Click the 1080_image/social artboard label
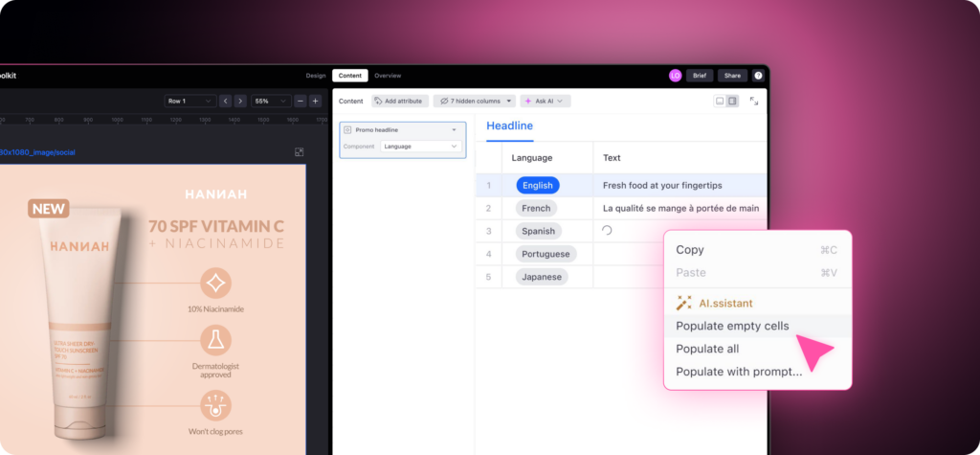 click(37, 152)
